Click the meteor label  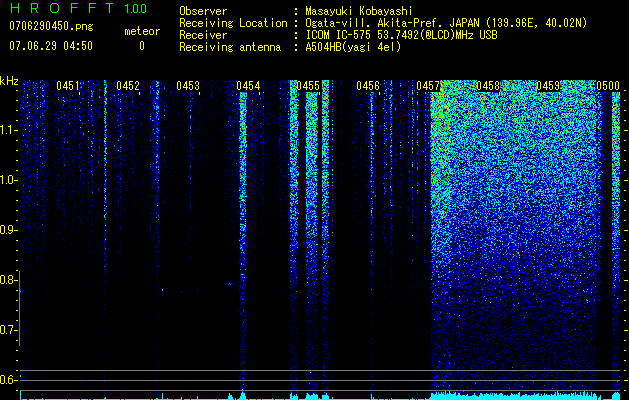pos(142,31)
